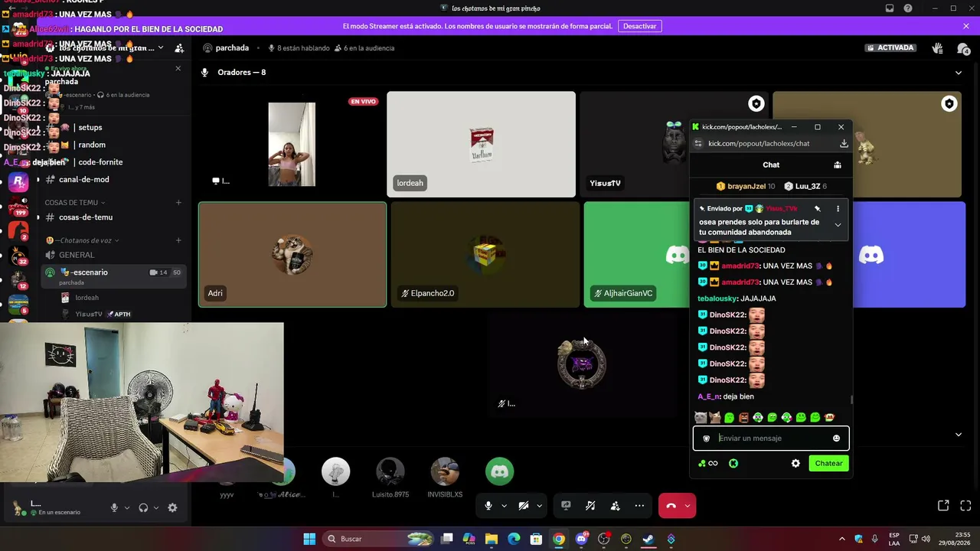Focus the Enviar un mensaje field

771,439
